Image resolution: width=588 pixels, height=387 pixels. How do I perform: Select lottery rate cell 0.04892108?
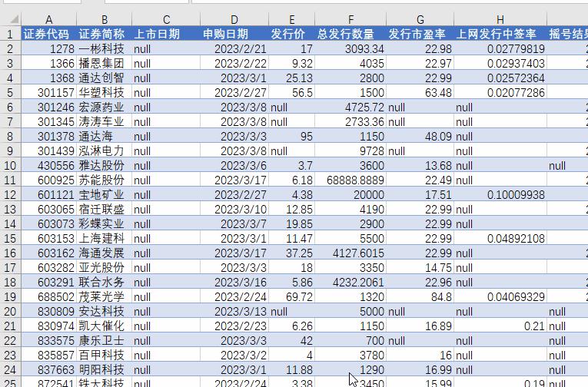click(500, 239)
